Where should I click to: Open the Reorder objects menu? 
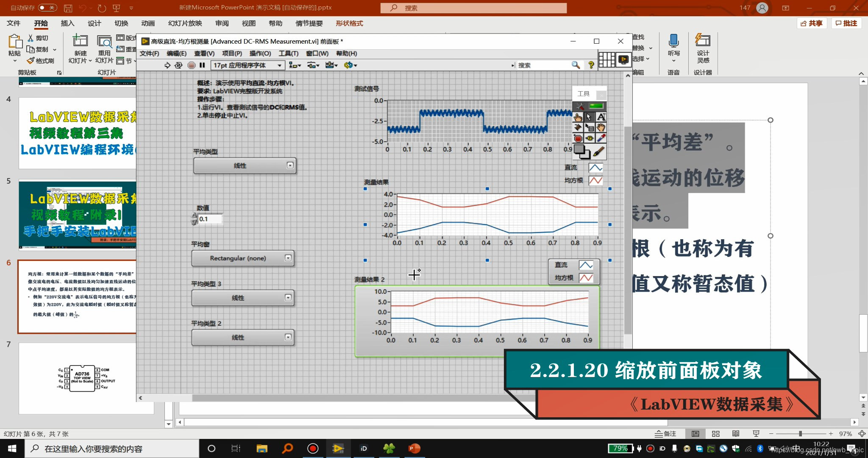point(351,65)
